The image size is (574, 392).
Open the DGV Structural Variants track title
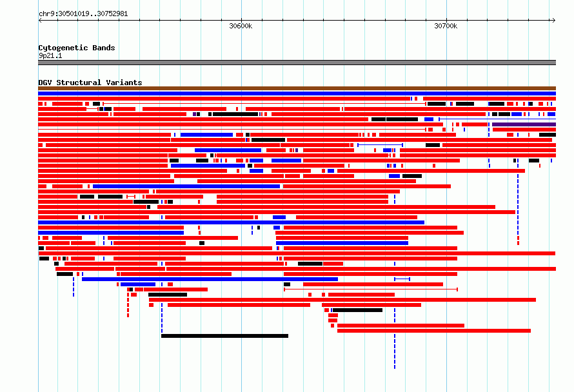point(90,83)
